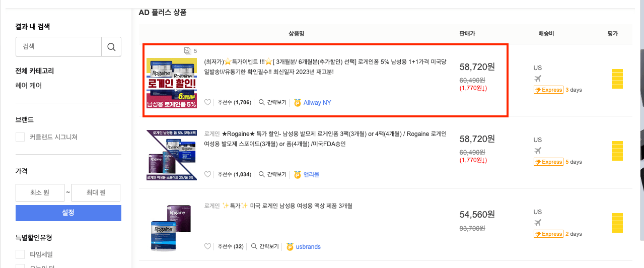Click the medal badge beside Allway NY
Image resolution: width=644 pixels, height=268 pixels.
click(298, 102)
